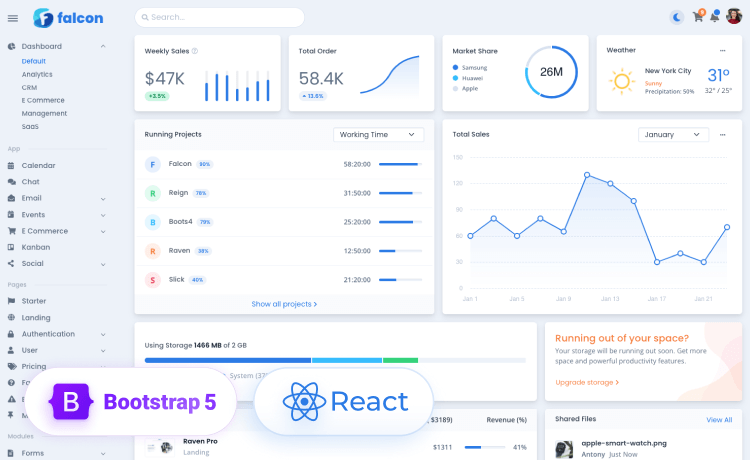Click the Pricing tags icon
This screenshot has width=750, height=460.
pyautogui.click(x=11, y=366)
